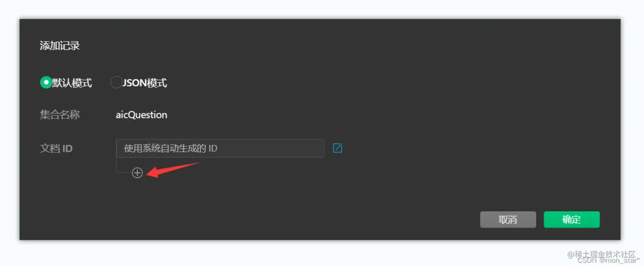Click the plus icon to add field
644x267 pixels.
pyautogui.click(x=137, y=173)
